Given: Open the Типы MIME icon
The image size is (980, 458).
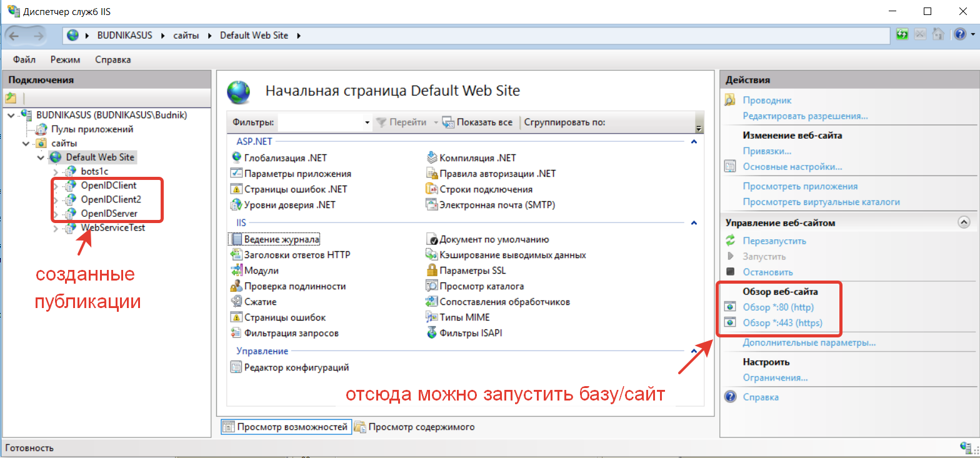Looking at the screenshot, I should (x=431, y=317).
